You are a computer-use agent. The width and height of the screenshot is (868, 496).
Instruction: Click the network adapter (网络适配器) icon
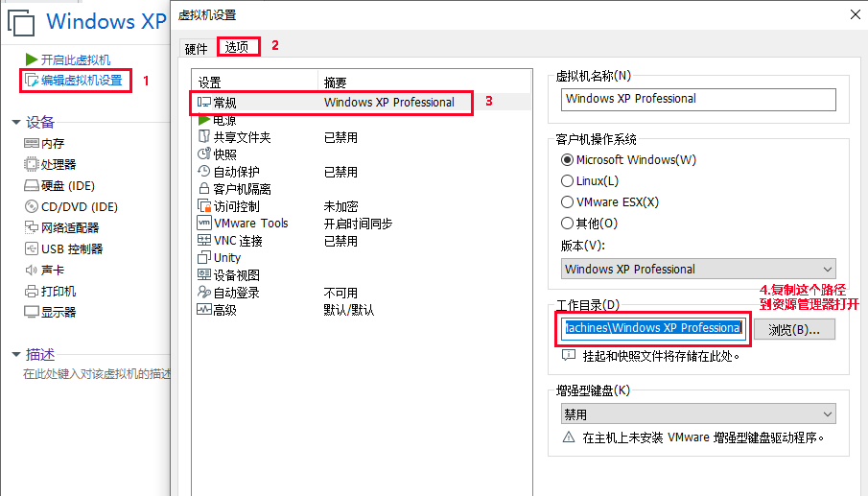pos(32,227)
